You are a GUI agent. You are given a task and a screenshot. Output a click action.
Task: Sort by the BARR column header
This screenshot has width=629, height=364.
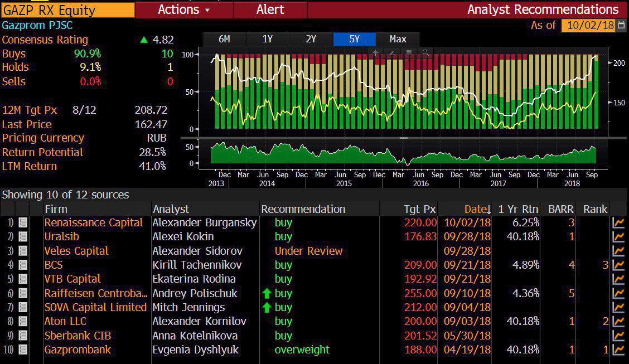(x=561, y=209)
